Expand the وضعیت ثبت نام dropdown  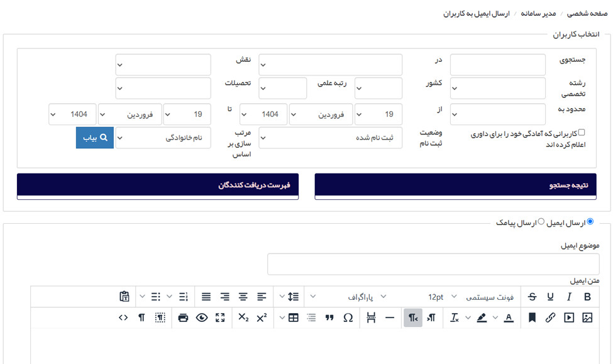(x=330, y=138)
